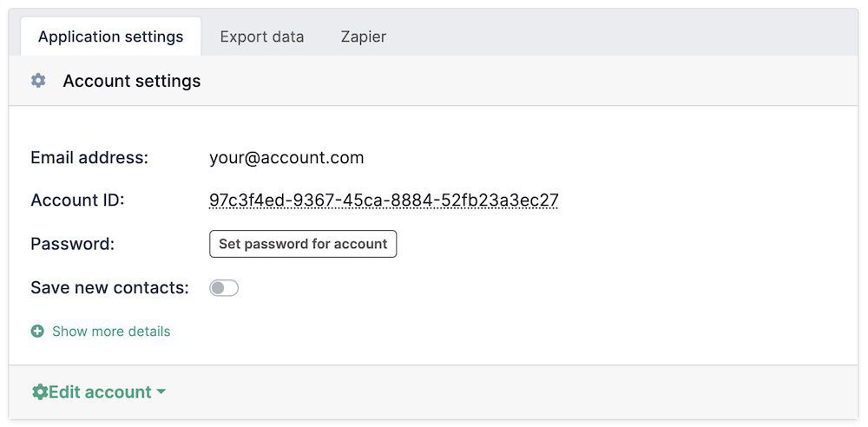Select the Application settings tab

tap(110, 36)
